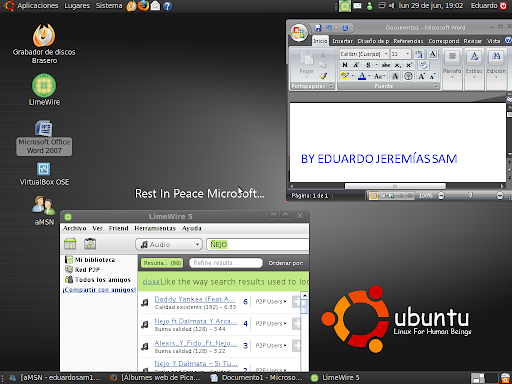
Task: Click the Word help question mark icon
Action: (x=508, y=41)
